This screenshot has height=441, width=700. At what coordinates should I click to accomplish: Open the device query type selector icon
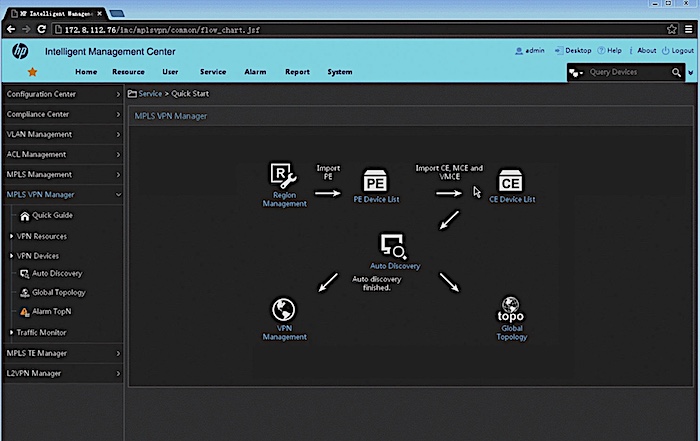(x=576, y=73)
